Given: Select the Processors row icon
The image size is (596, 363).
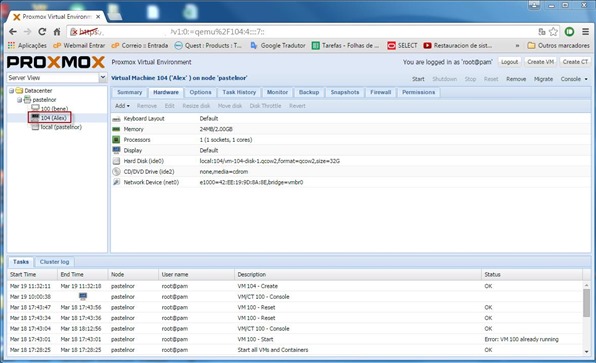Looking at the screenshot, I should [116, 140].
